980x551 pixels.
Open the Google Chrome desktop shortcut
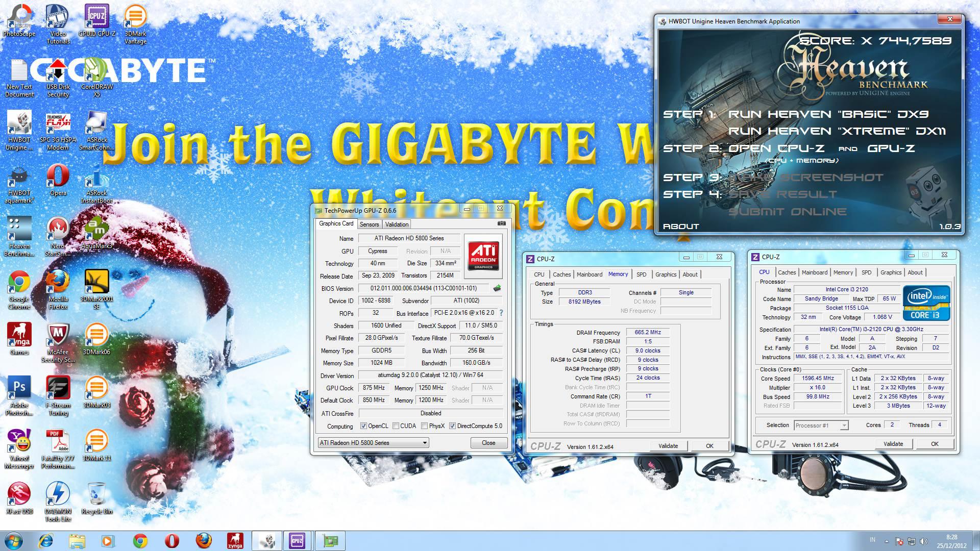point(19,290)
